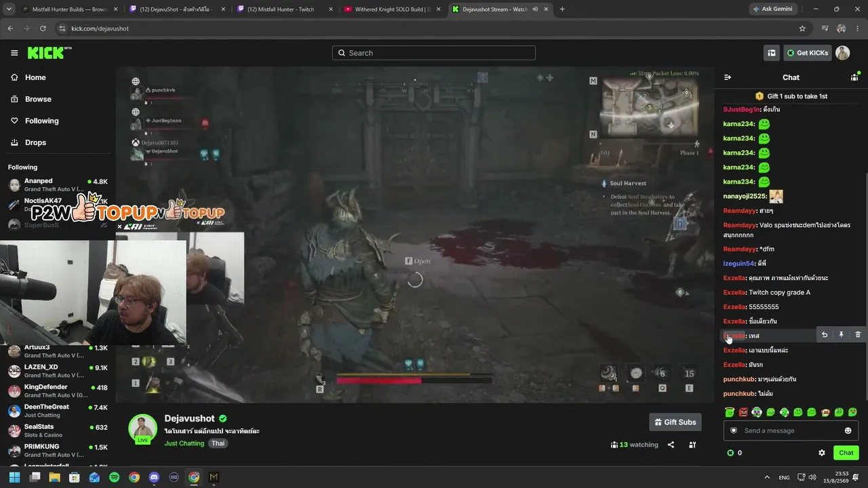This screenshot has width=868, height=488.
Task: Open Chrome's tab search dropdown
Action: point(7,9)
